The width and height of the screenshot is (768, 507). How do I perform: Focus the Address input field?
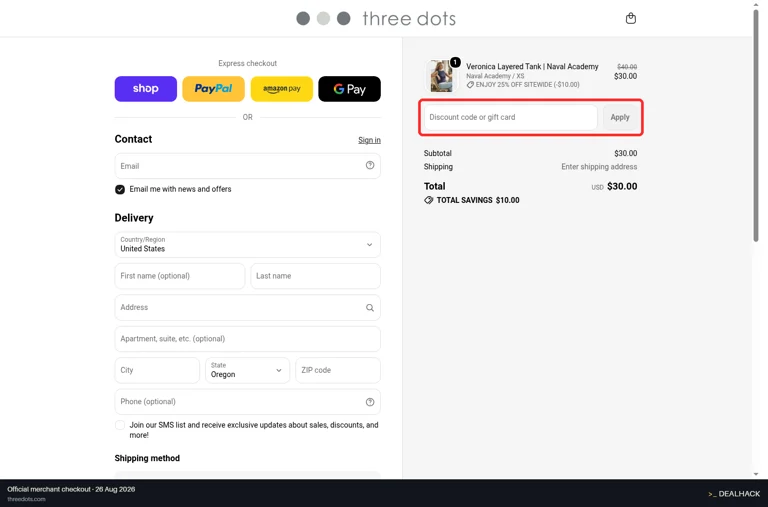click(247, 308)
